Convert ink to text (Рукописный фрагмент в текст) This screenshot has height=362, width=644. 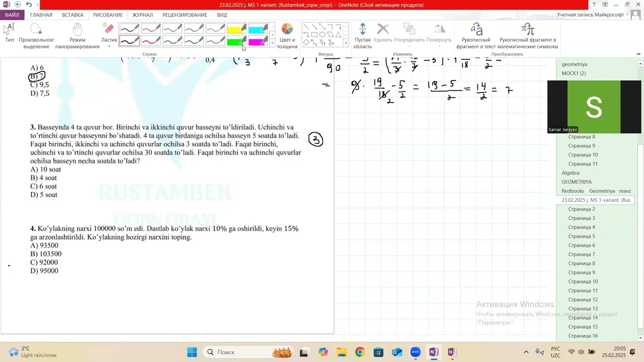(476, 36)
